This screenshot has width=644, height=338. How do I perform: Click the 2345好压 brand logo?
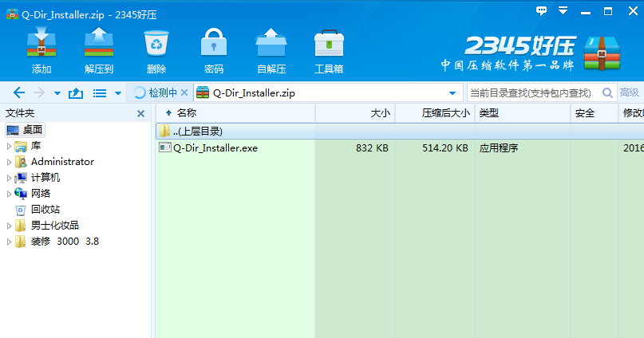[x=530, y=53]
